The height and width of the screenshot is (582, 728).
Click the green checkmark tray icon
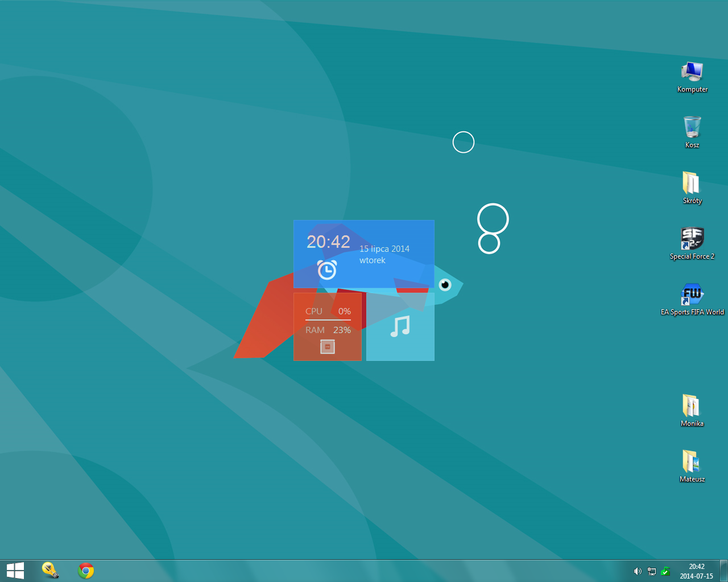click(x=665, y=571)
